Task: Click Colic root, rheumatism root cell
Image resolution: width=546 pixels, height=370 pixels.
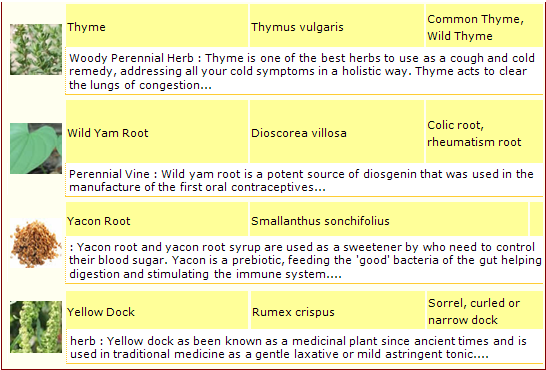Action: [x=484, y=132]
